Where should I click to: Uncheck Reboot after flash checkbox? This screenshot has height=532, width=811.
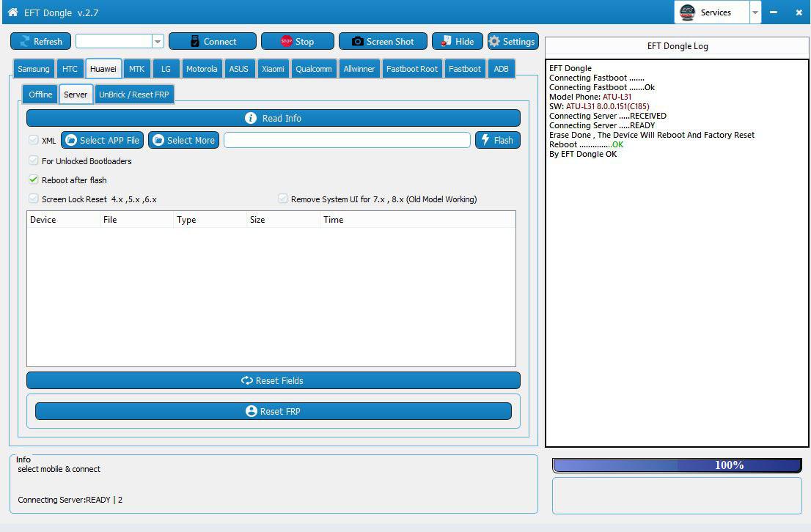click(34, 180)
